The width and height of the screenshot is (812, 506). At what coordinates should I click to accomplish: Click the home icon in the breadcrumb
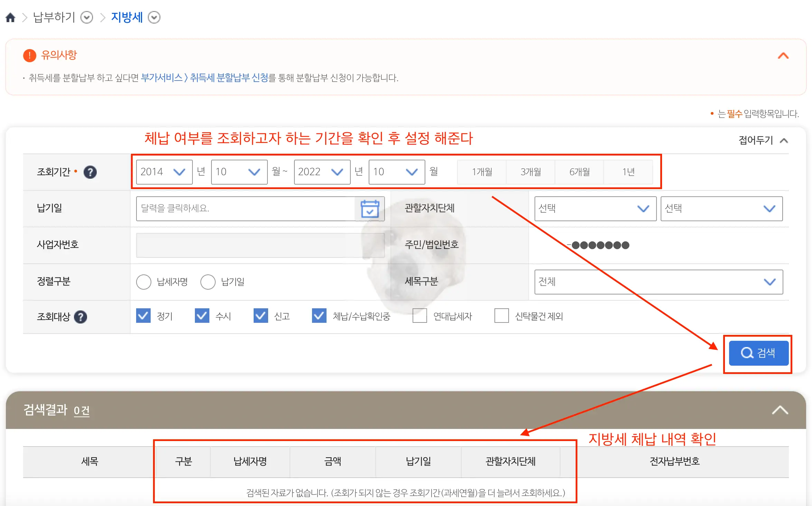(10, 17)
